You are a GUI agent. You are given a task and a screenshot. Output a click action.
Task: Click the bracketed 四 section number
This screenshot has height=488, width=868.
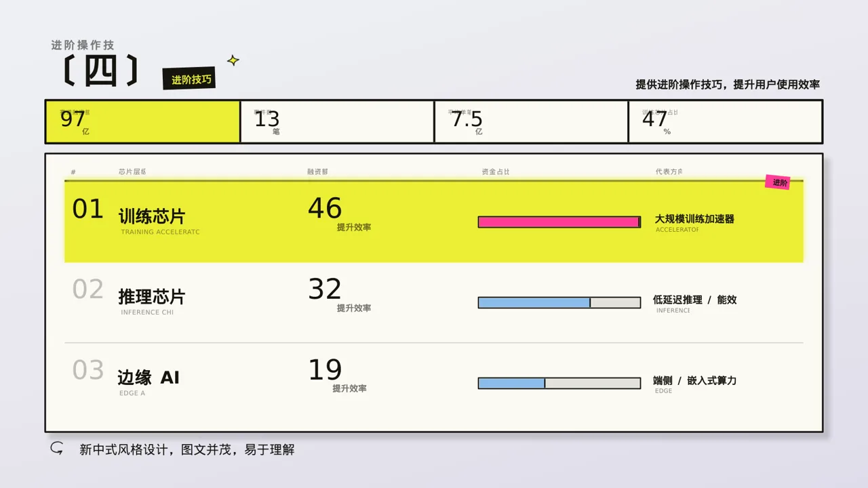click(x=101, y=71)
